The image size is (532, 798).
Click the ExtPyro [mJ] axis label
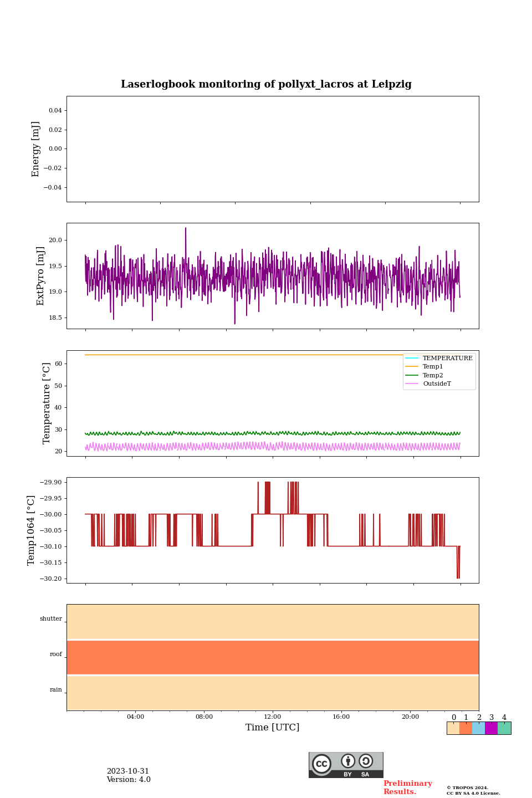pyautogui.click(x=40, y=276)
